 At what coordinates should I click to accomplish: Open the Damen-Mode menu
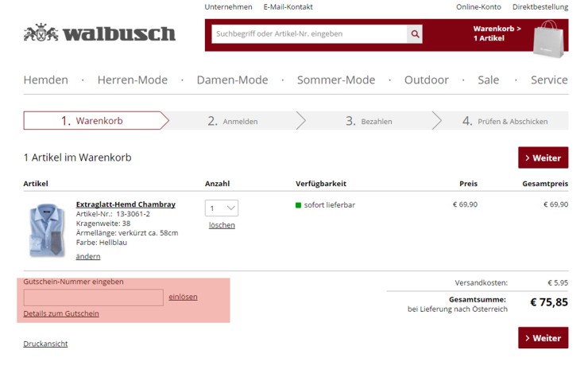(233, 80)
